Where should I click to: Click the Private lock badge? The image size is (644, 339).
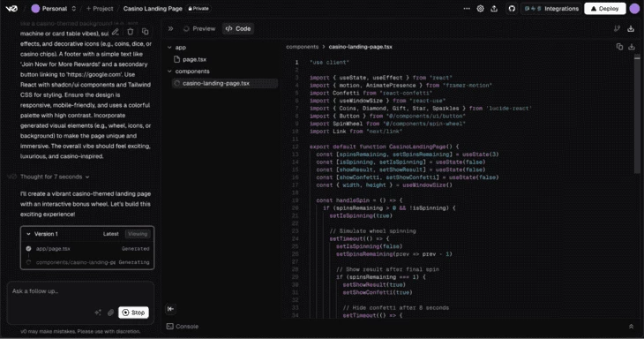click(x=198, y=9)
